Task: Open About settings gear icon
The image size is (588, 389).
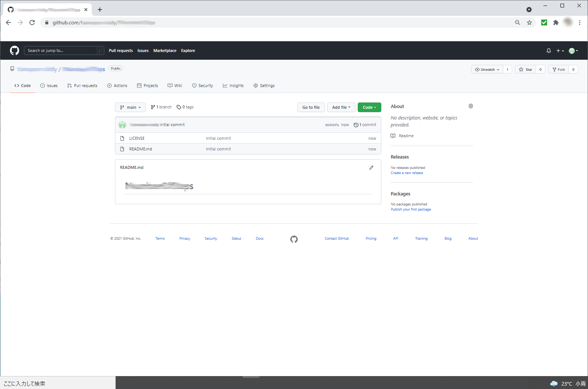Action: coord(470,106)
